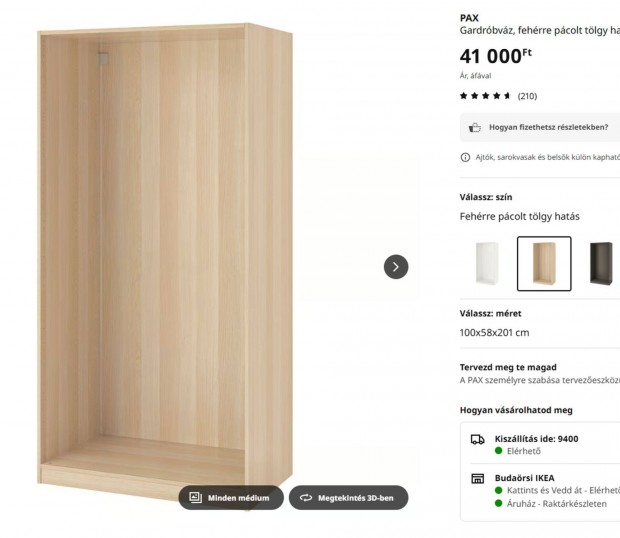The height and width of the screenshot is (538, 620).
Task: Select the dark black-brown color swatch
Action: point(602,264)
